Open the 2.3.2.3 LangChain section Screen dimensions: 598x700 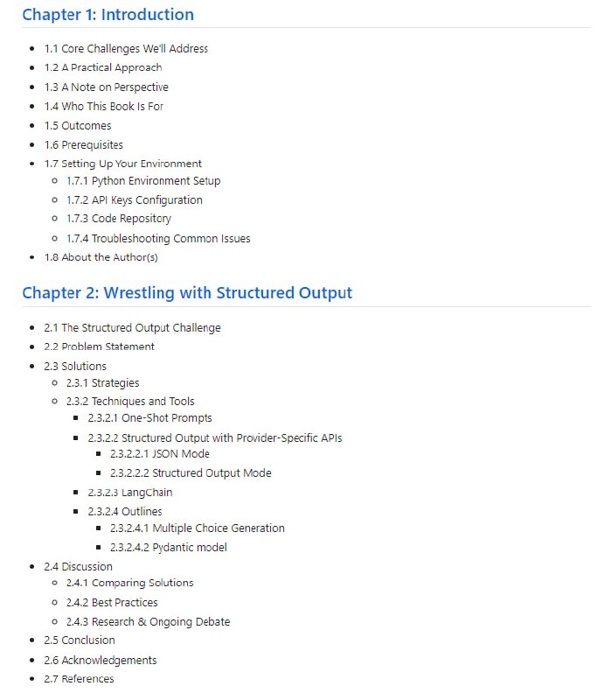coord(129,493)
